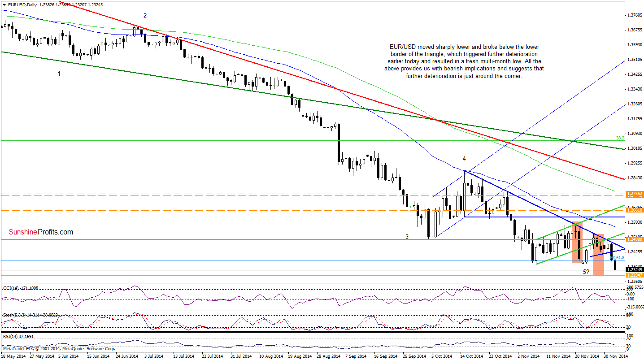
Task: Click the current price tag 1.23245
Action: 634,270
